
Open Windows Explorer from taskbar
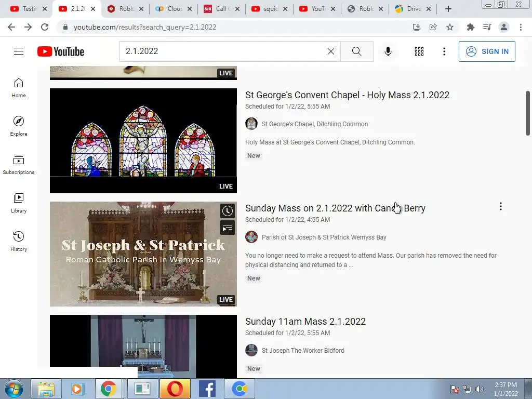pyautogui.click(x=46, y=389)
